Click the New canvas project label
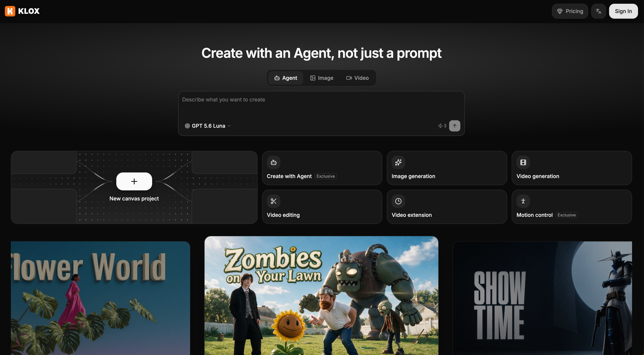The height and width of the screenshot is (355, 644). coord(134,198)
